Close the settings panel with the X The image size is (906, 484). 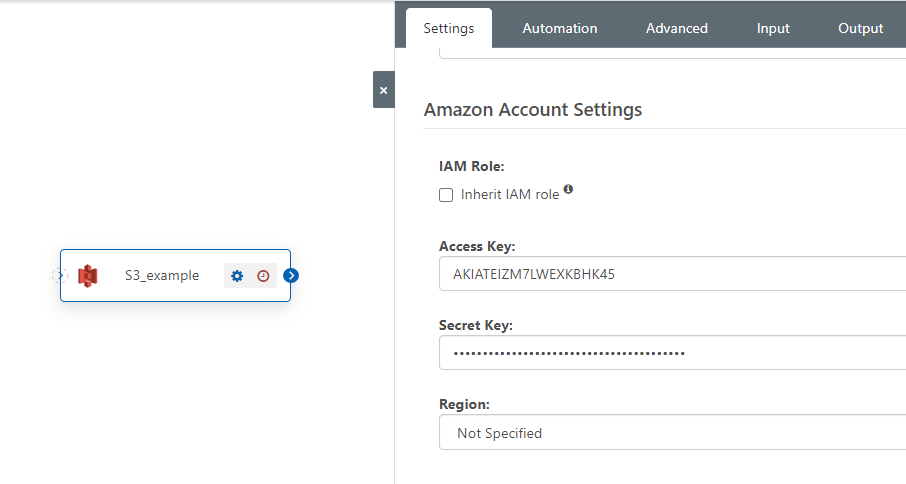384,90
